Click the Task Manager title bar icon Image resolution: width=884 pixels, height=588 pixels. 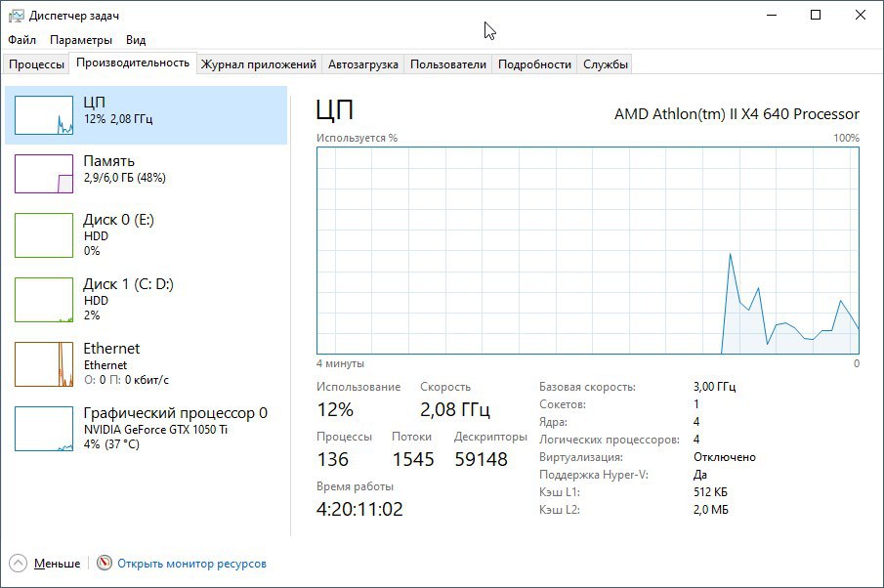tap(17, 16)
